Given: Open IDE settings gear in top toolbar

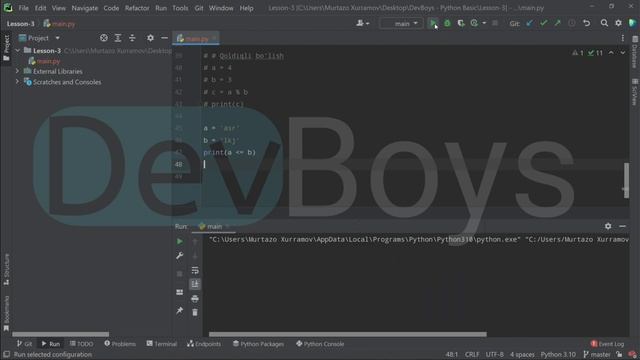Looking at the screenshot, I should [618, 23].
